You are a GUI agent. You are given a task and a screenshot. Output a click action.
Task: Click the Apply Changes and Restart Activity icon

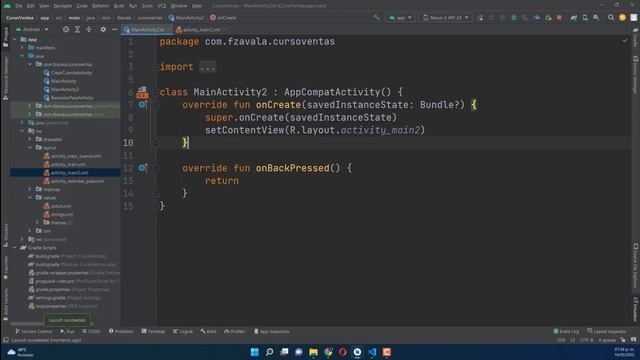coord(480,18)
